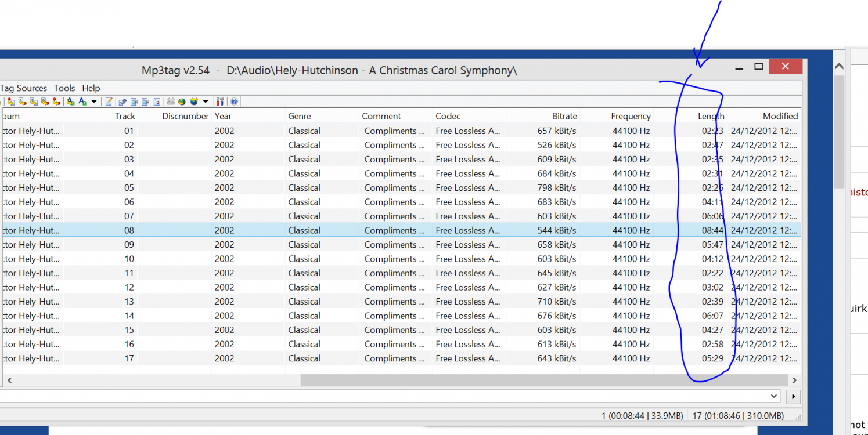868x435 pixels.
Task: Open the Tag Sources menu
Action: point(23,88)
